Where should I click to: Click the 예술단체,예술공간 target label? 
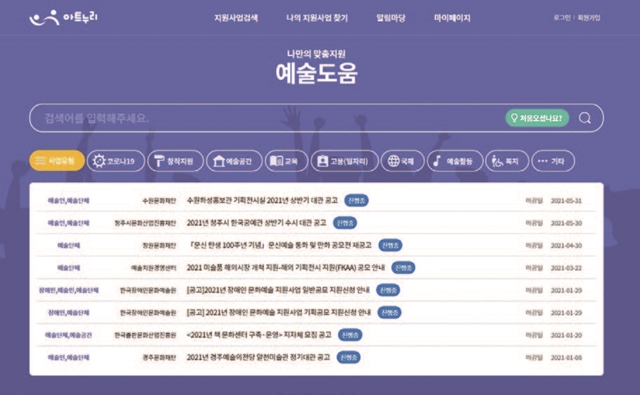click(x=69, y=335)
